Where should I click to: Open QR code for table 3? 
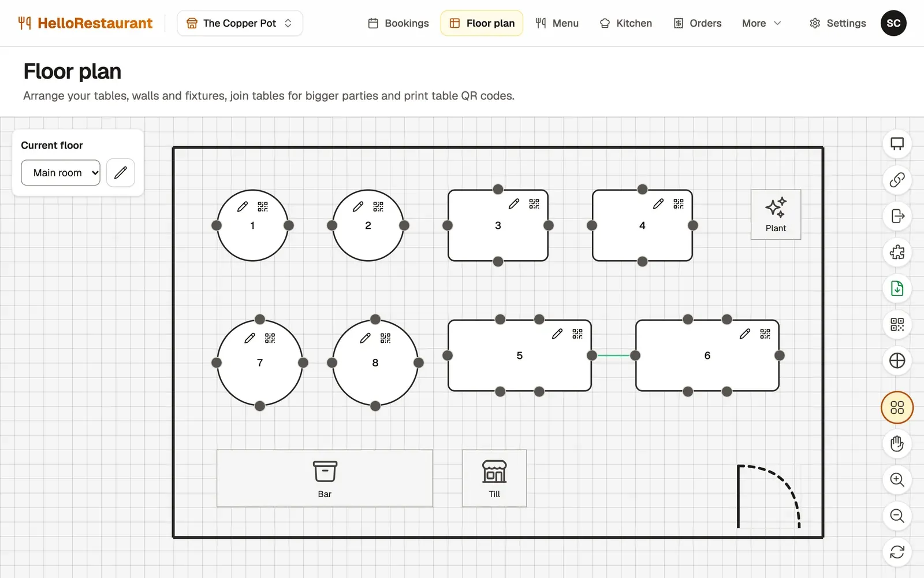point(534,203)
